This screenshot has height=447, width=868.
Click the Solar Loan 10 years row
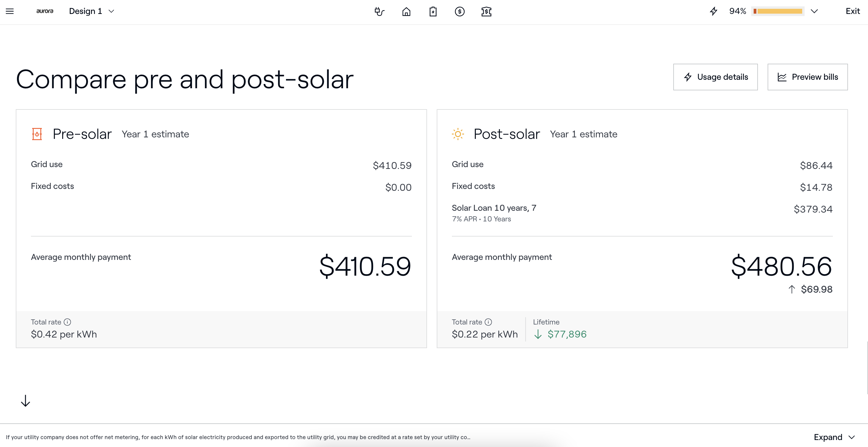tap(494, 208)
